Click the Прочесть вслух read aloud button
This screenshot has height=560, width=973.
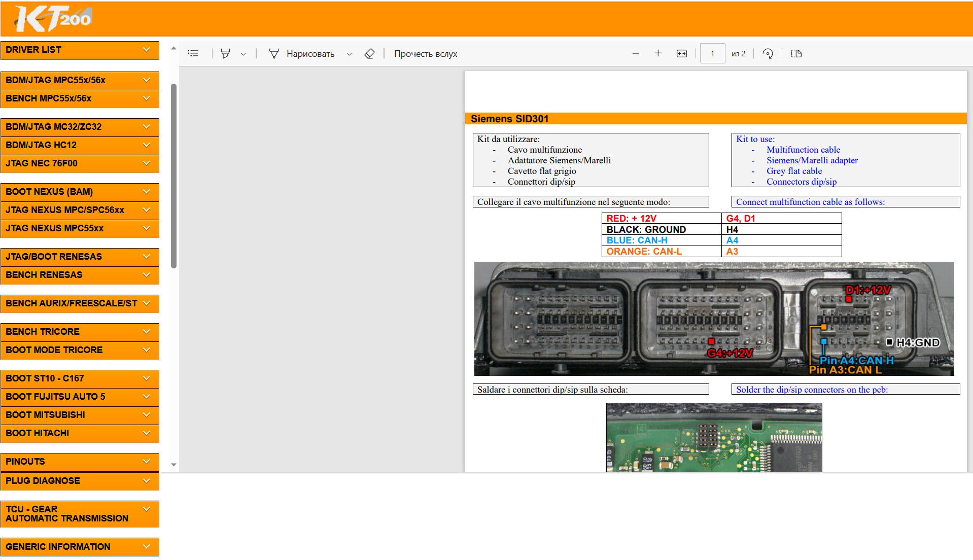click(x=425, y=54)
